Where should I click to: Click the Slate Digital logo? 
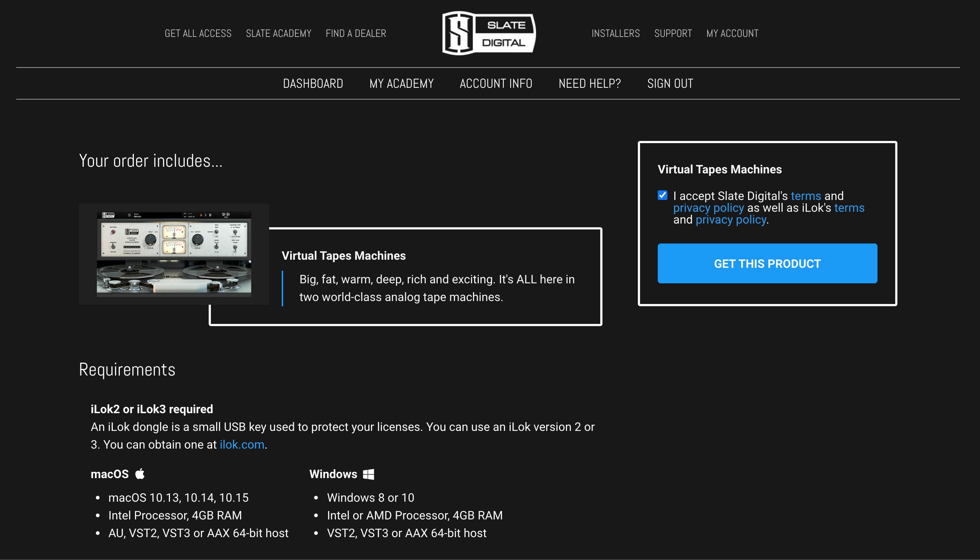coord(489,33)
